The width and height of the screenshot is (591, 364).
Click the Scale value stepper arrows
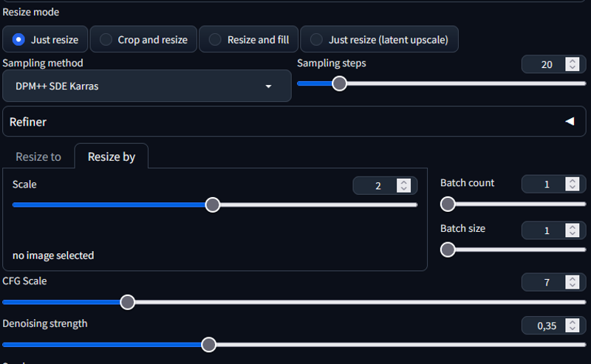point(403,185)
